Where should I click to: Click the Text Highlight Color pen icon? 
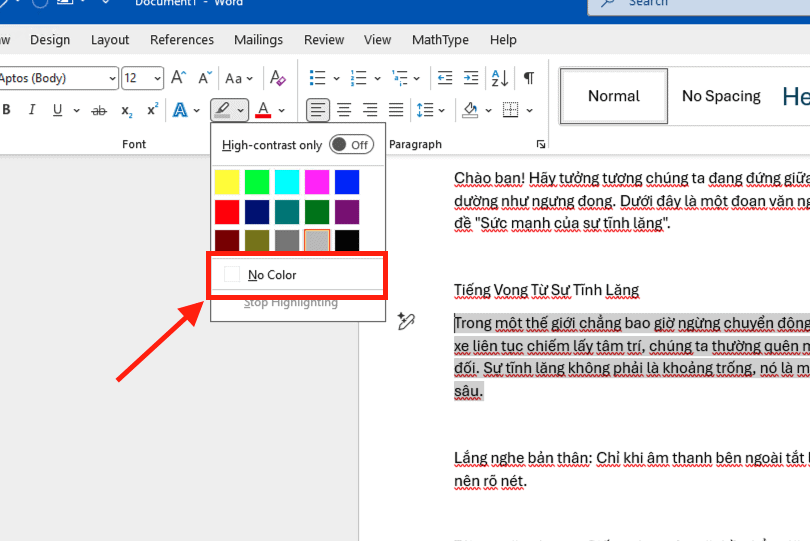tap(223, 110)
